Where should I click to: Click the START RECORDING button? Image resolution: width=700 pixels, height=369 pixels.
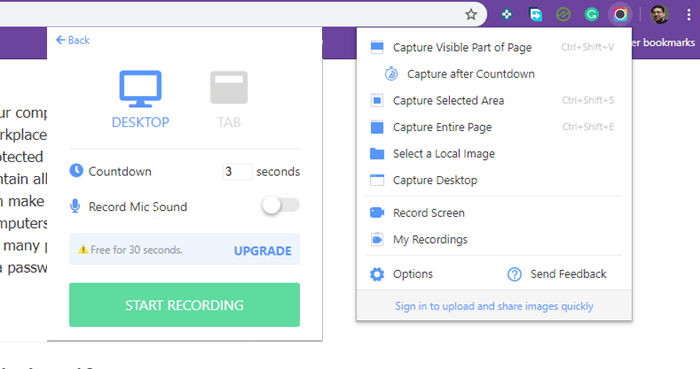pyautogui.click(x=184, y=305)
